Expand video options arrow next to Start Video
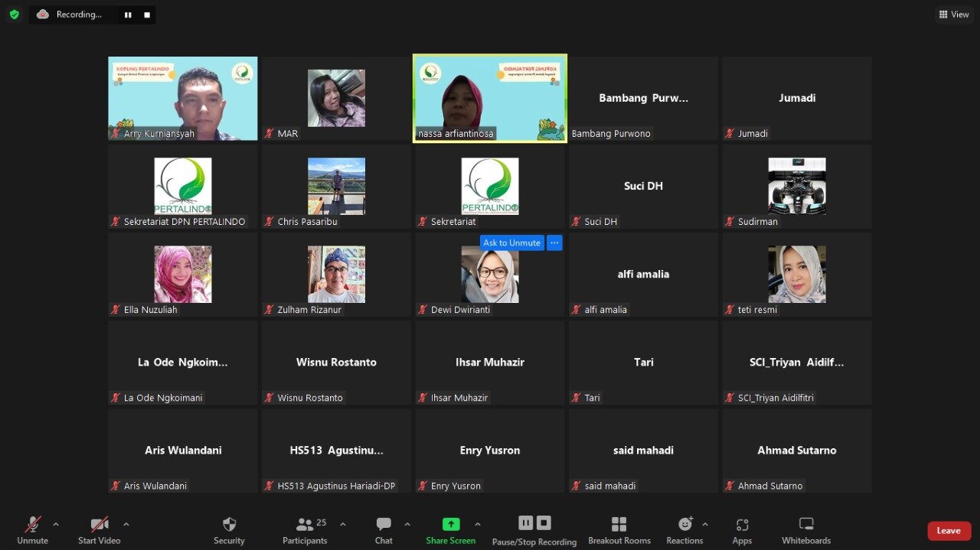This screenshot has width=980, height=550. 126,524
